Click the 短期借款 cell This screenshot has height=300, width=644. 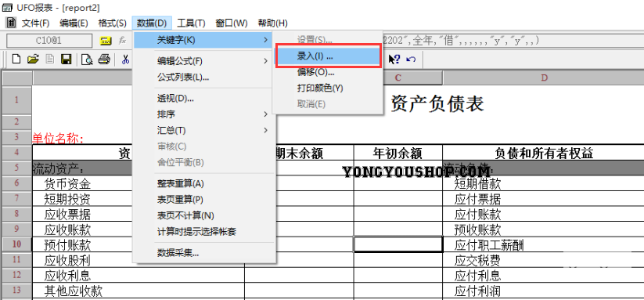(544, 184)
